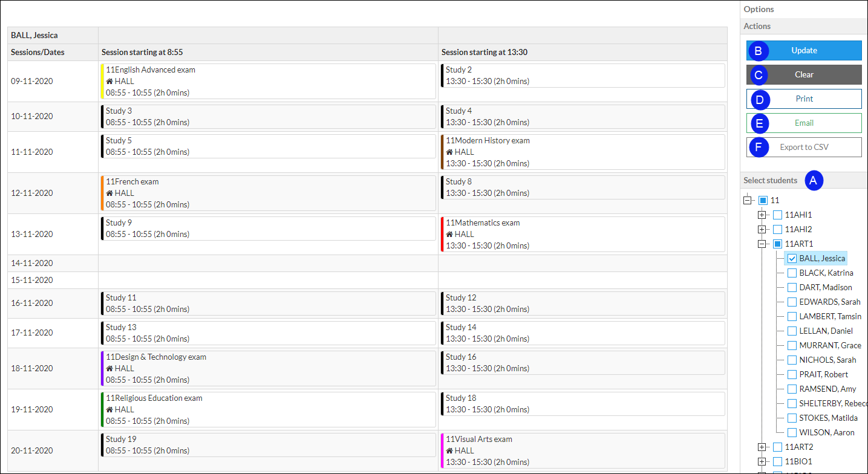The image size is (868, 474).
Task: Click the home icon in the French exam entry
Action: coord(109,193)
